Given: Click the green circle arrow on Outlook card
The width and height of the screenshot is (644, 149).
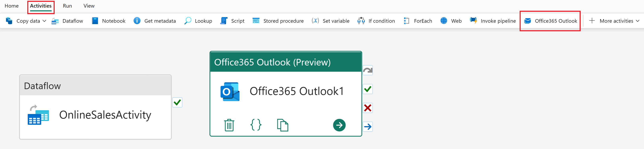Looking at the screenshot, I should 339,125.
